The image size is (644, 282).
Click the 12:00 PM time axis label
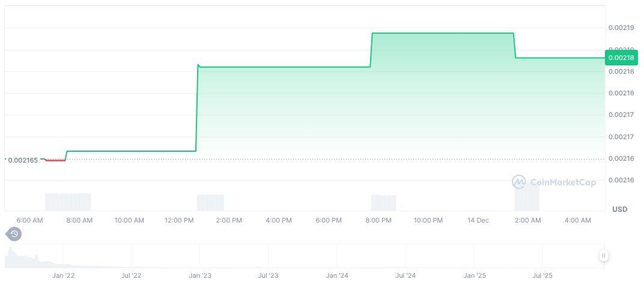tap(179, 221)
